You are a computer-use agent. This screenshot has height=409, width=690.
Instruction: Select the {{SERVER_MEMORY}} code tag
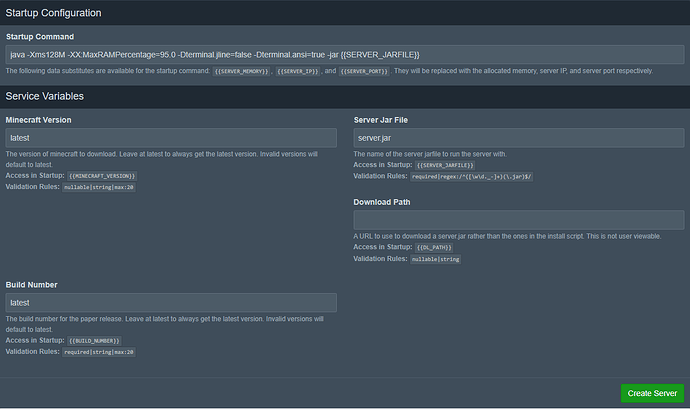click(241, 71)
